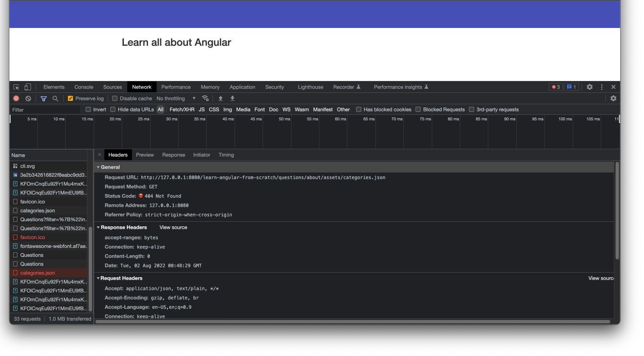The height and width of the screenshot is (356, 644).
Task: Check 3rd-party requests checkbox
Action: click(x=471, y=109)
